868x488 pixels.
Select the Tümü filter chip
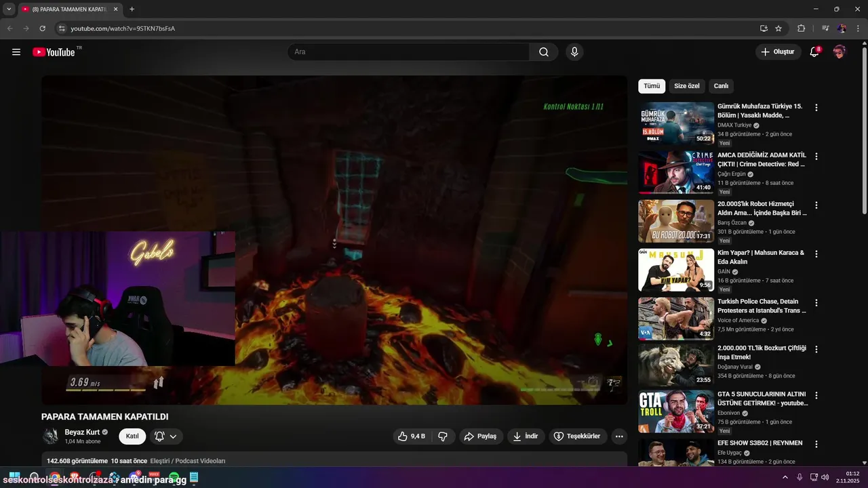coord(652,86)
